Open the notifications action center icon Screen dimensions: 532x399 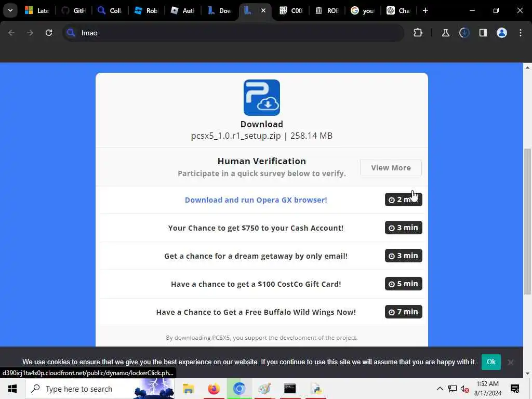click(515, 389)
